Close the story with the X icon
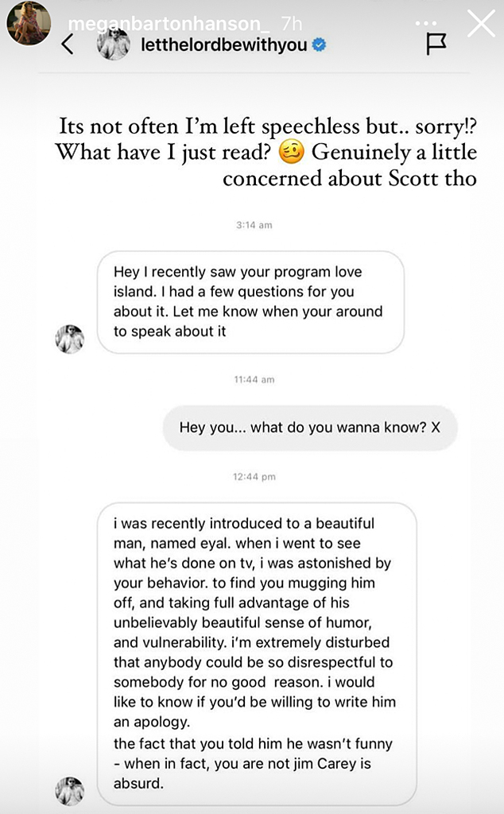Viewport: 504px width, 814px height. [x=480, y=24]
